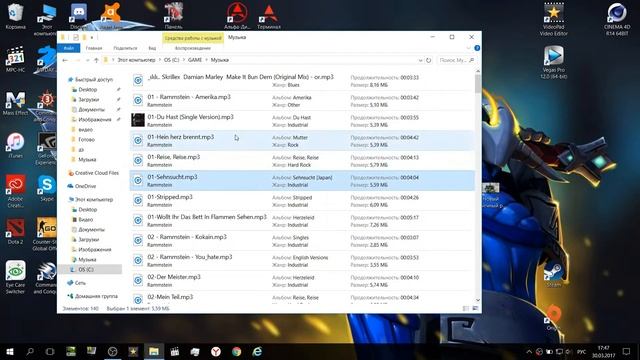Expand the chevron after OS (C:) in address bar
640x360 pixels.
coord(183,60)
